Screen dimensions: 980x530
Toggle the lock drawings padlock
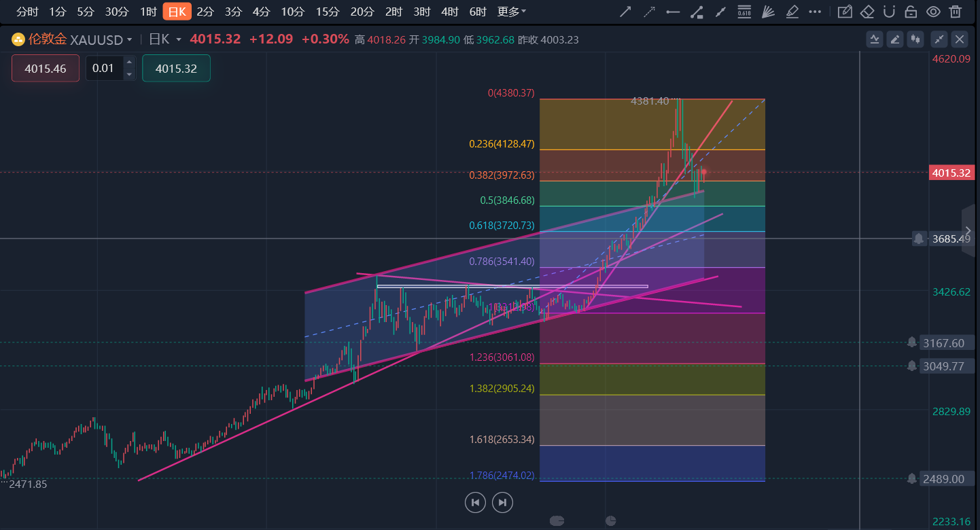911,12
